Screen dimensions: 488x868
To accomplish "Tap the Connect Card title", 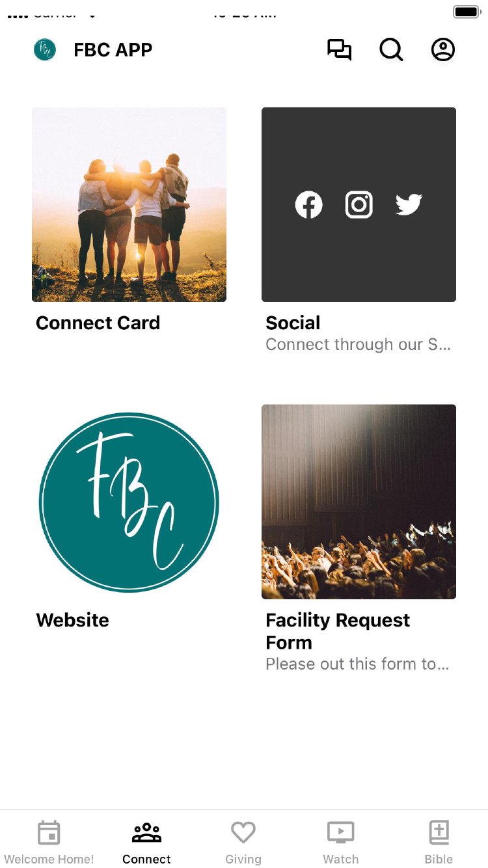I will click(x=98, y=323).
